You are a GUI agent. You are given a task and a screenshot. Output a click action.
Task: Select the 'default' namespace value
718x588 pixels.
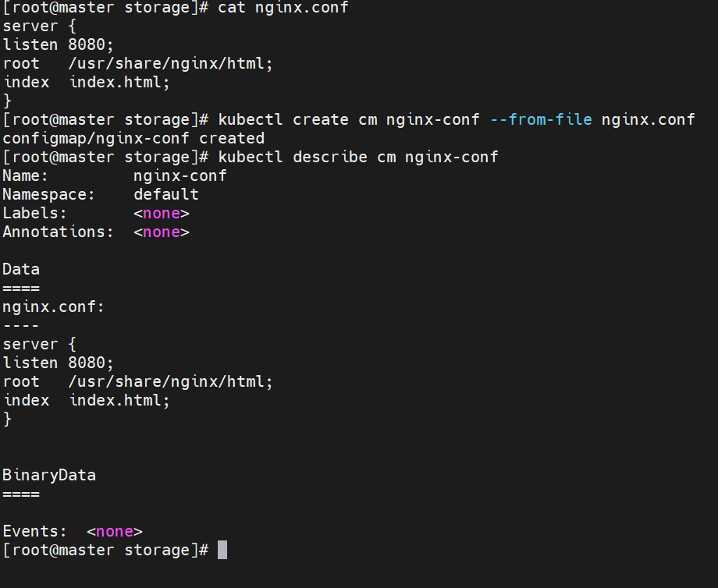tap(165, 194)
